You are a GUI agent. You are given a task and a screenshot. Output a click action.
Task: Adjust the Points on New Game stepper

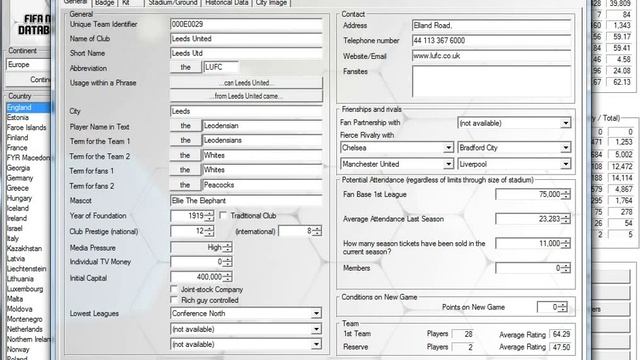[x=563, y=307]
